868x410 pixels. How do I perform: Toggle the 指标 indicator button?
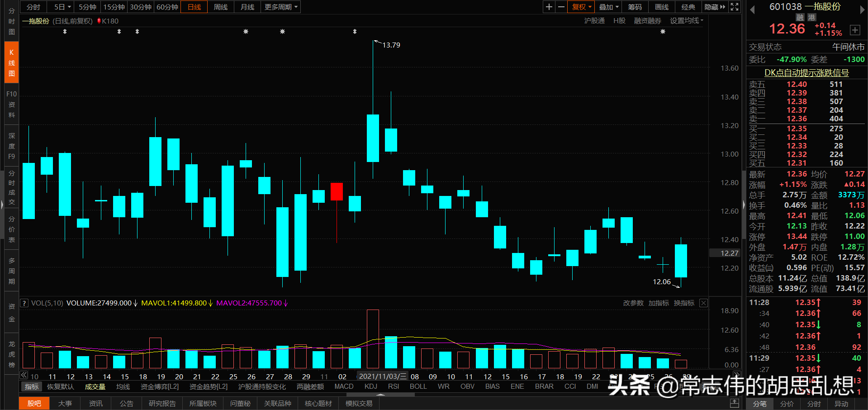click(x=31, y=386)
